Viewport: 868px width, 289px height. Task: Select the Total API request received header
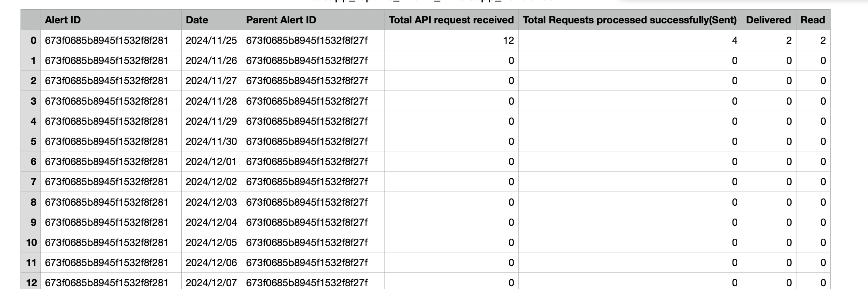point(451,20)
